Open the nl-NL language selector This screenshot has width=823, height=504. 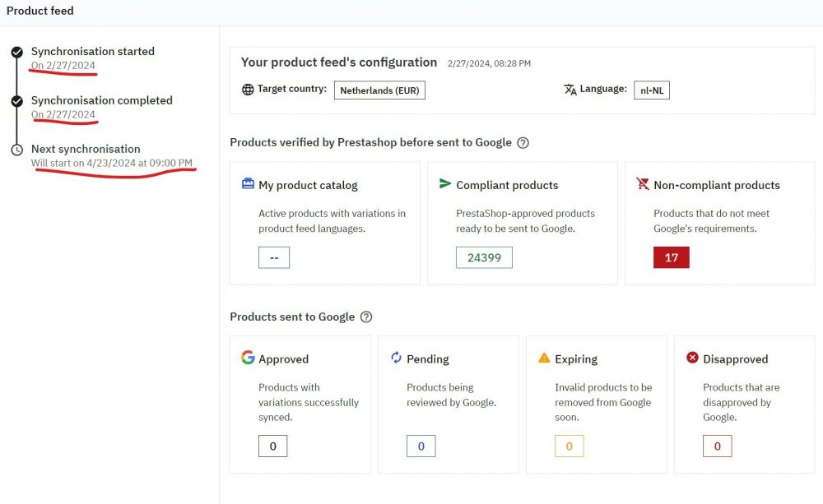[651, 90]
